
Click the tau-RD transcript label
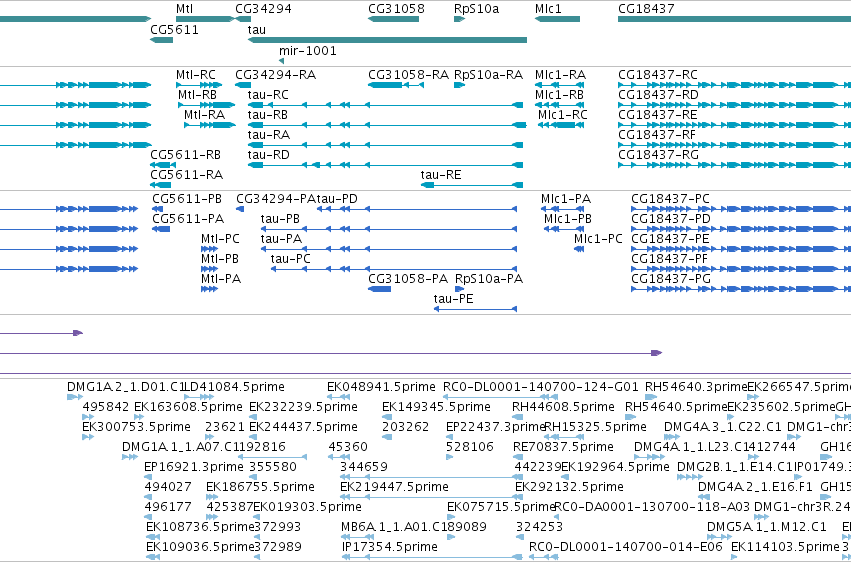[x=269, y=155]
